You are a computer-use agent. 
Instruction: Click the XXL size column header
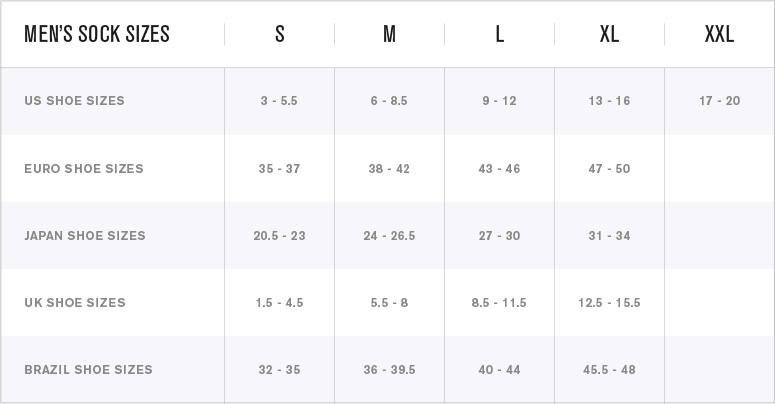719,34
